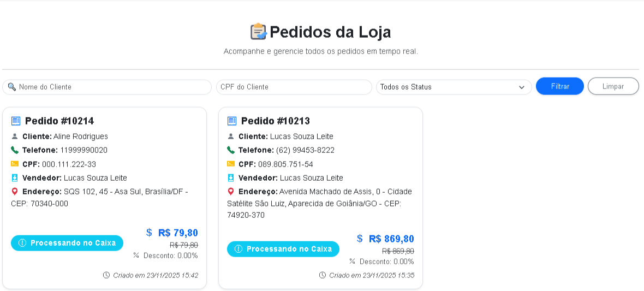Click the person icon beside Cliente Lucas Souza Leite
Image resolution: width=644 pixels, height=291 pixels.
231,136
